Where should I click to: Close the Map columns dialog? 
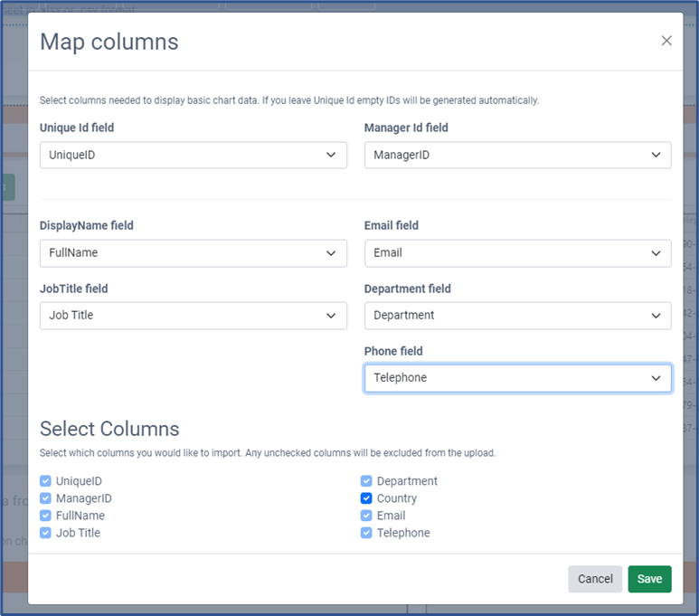(666, 41)
